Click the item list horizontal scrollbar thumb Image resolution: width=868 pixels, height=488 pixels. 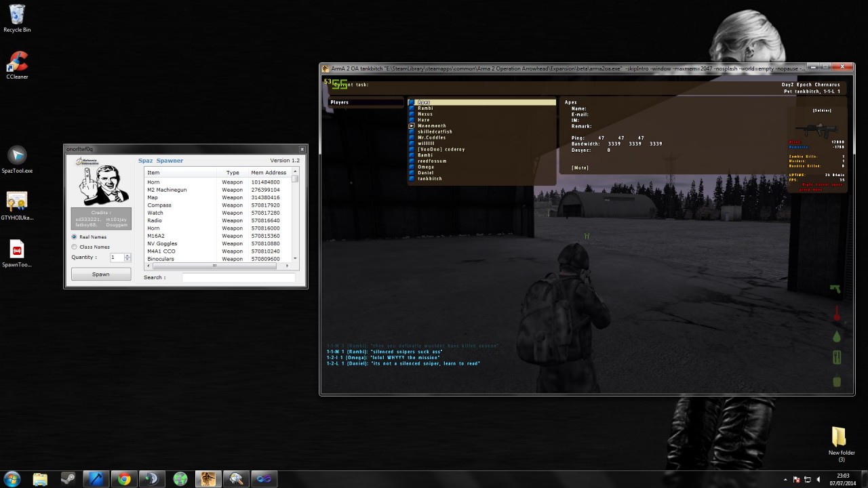pyautogui.click(x=214, y=265)
